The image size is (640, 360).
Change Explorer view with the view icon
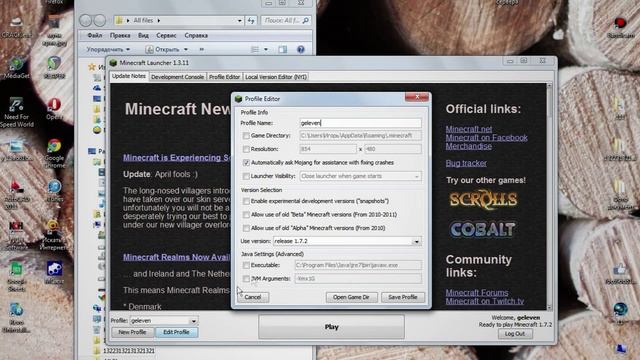tap(255, 49)
